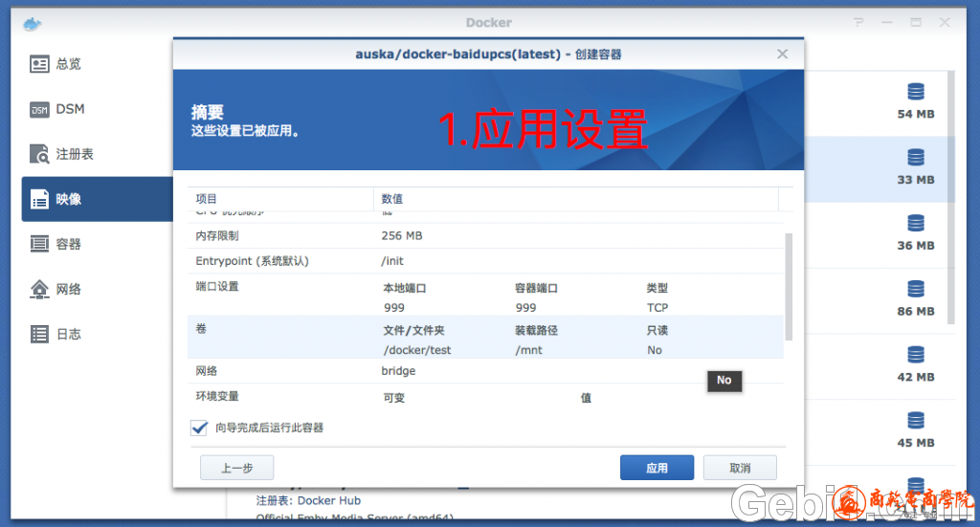Click the 注册表 registry search icon
The width and height of the screenshot is (980, 527).
tap(39, 154)
